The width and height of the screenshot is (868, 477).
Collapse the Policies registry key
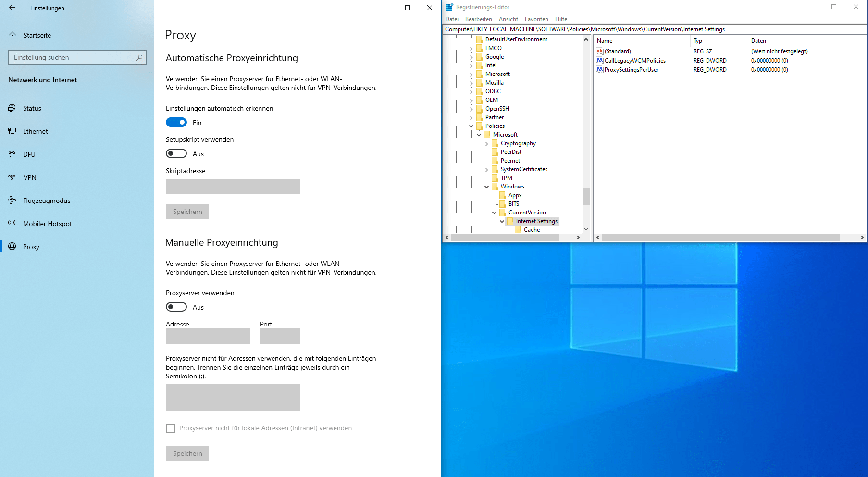click(x=471, y=126)
